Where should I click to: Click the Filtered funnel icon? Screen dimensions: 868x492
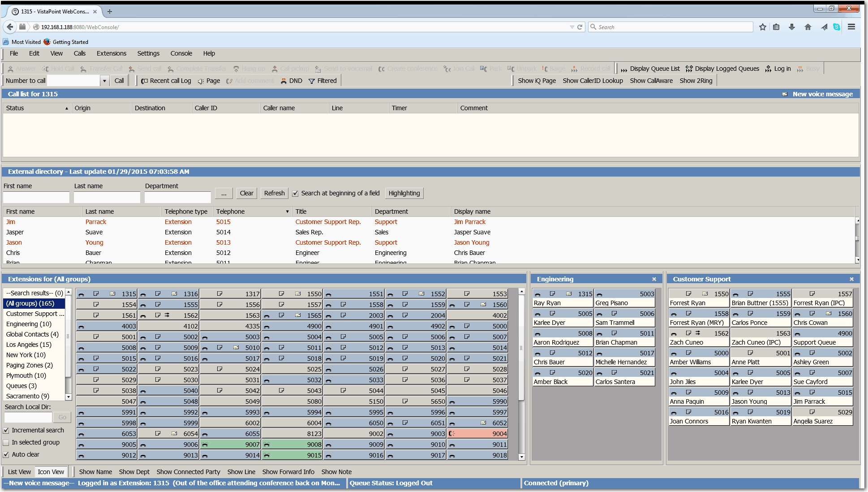coord(312,81)
